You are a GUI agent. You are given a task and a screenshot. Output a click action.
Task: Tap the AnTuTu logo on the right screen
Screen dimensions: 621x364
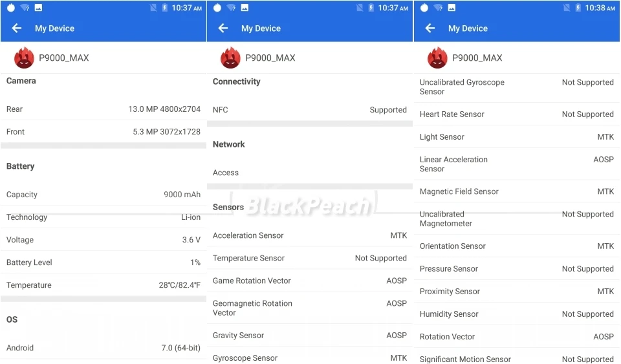pyautogui.click(x=437, y=58)
